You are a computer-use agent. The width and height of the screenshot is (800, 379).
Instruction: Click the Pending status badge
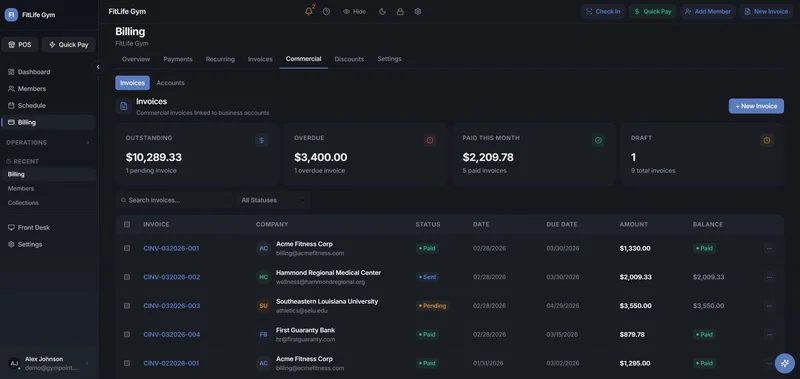(x=432, y=306)
